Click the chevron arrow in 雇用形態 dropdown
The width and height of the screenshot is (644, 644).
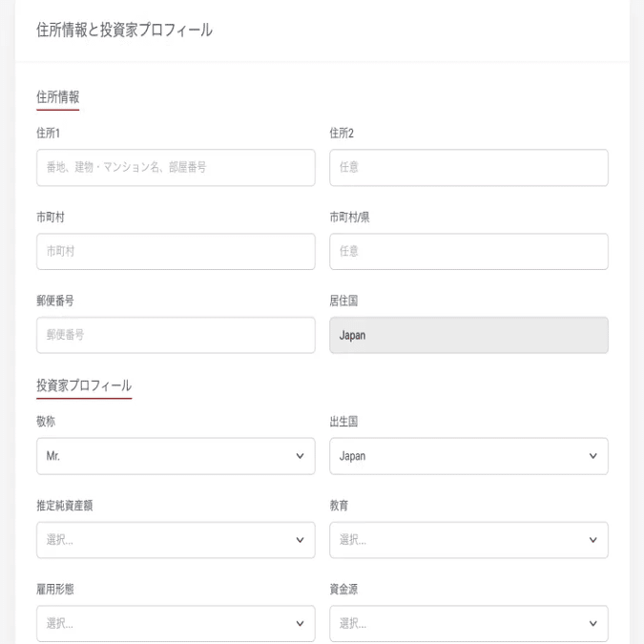pyautogui.click(x=301, y=624)
